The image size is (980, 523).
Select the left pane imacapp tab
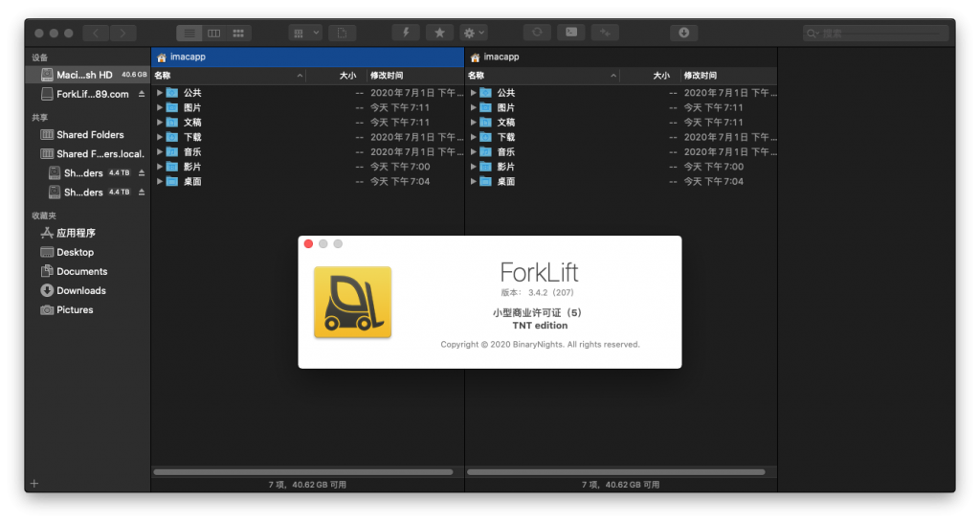[x=307, y=57]
